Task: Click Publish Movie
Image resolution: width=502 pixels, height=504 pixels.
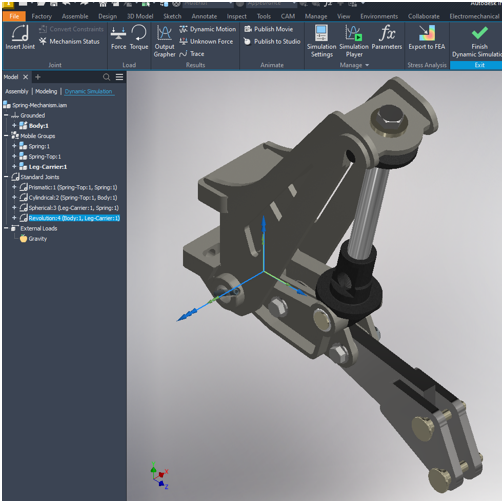Action: [269, 29]
